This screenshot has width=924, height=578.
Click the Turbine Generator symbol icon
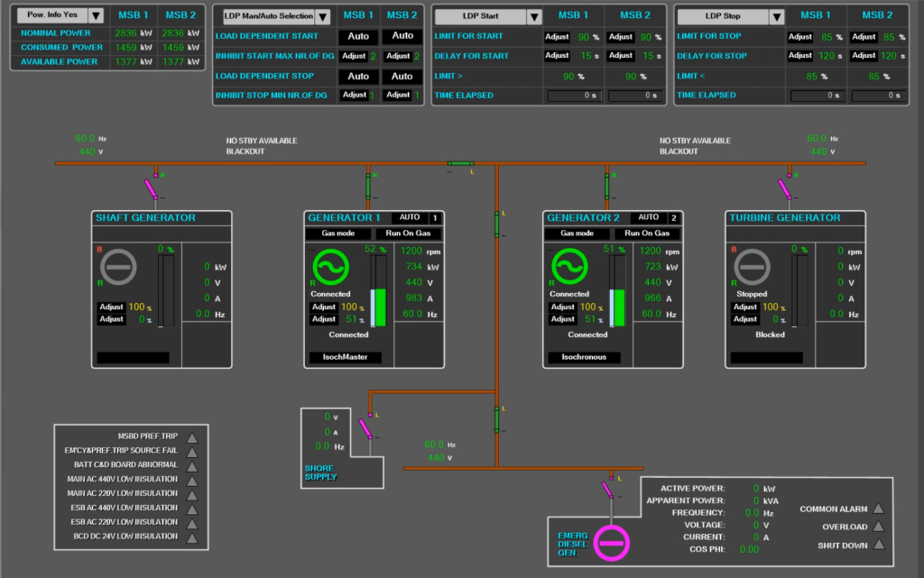pos(753,268)
